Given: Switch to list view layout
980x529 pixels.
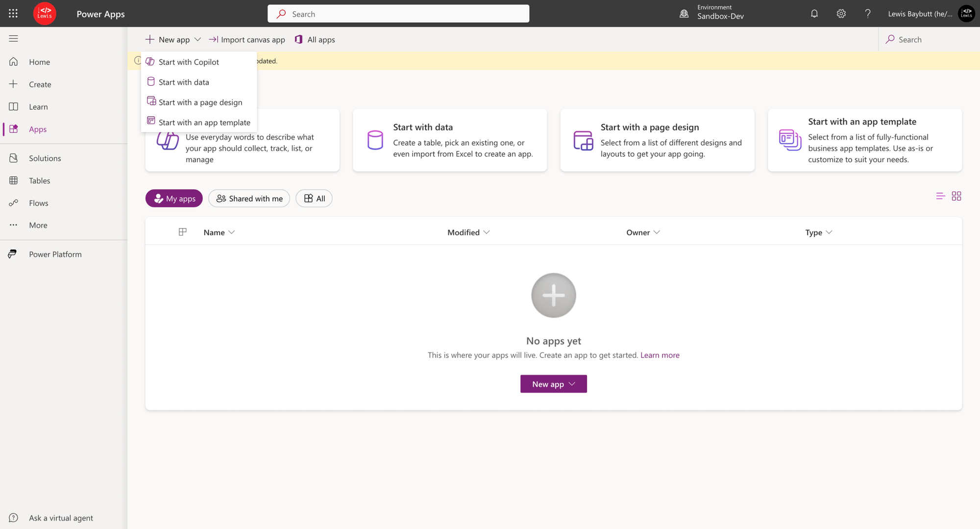Looking at the screenshot, I should coord(940,196).
